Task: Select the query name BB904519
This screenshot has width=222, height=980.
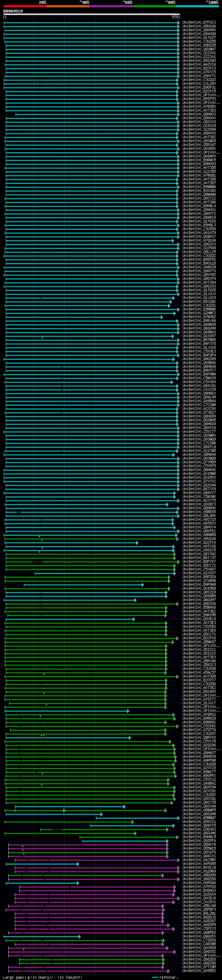Action: [x=13, y=11]
